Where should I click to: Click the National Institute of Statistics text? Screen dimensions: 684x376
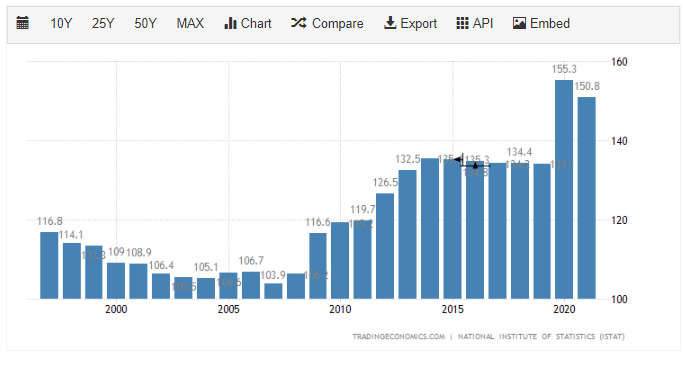coord(541,337)
